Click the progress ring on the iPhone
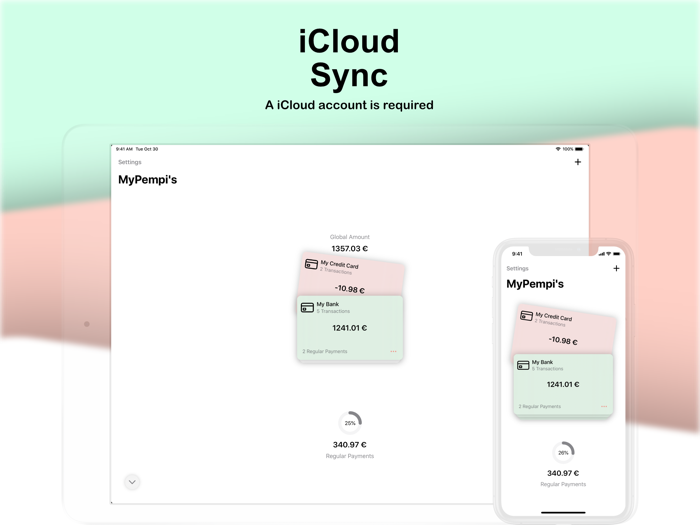The image size is (700, 525). tap(563, 453)
